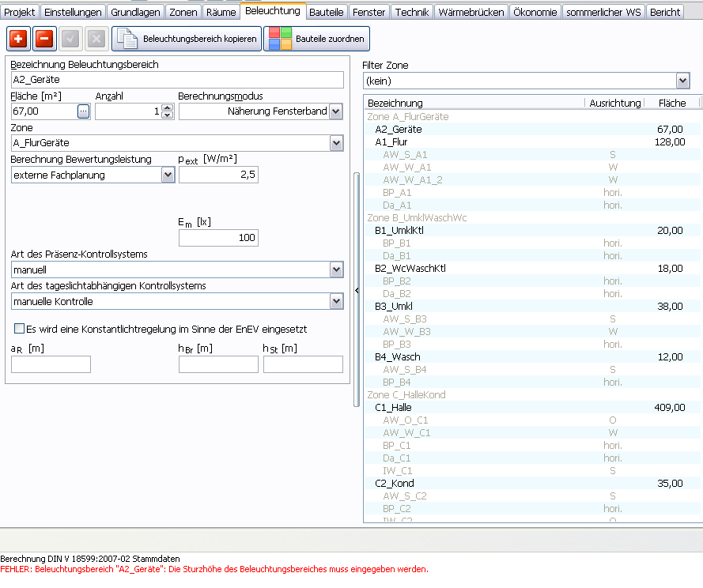This screenshot has width=703, height=588.
Task: Open the Bericht tab
Action: click(x=665, y=12)
